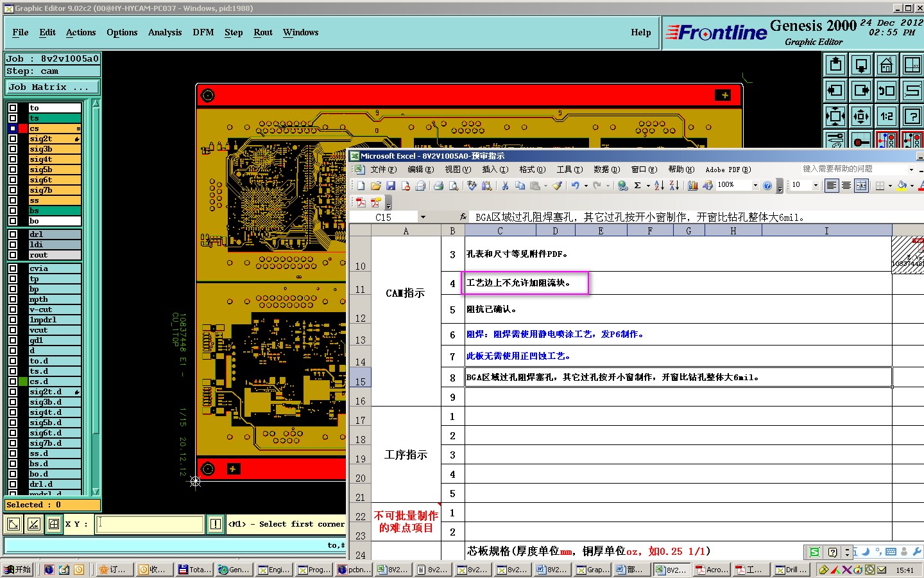The height and width of the screenshot is (578, 924).
Task: Toggle checkbox for layer 'sig2t'
Action: (13, 139)
